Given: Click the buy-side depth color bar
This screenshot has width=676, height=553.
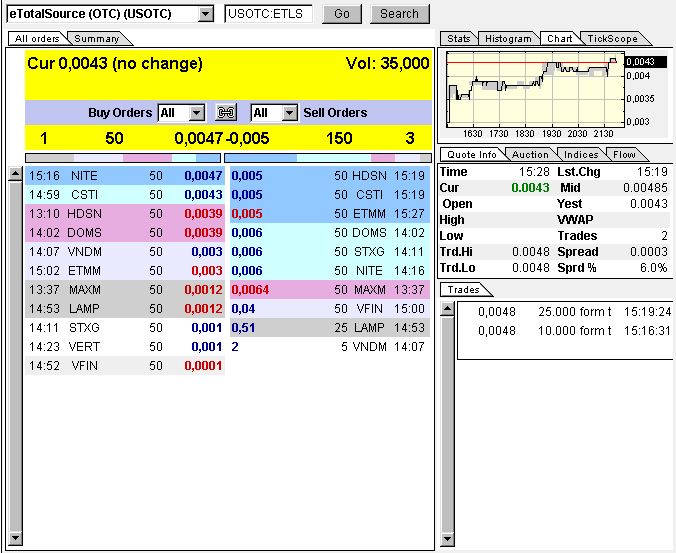Looking at the screenshot, I should coord(123,158).
